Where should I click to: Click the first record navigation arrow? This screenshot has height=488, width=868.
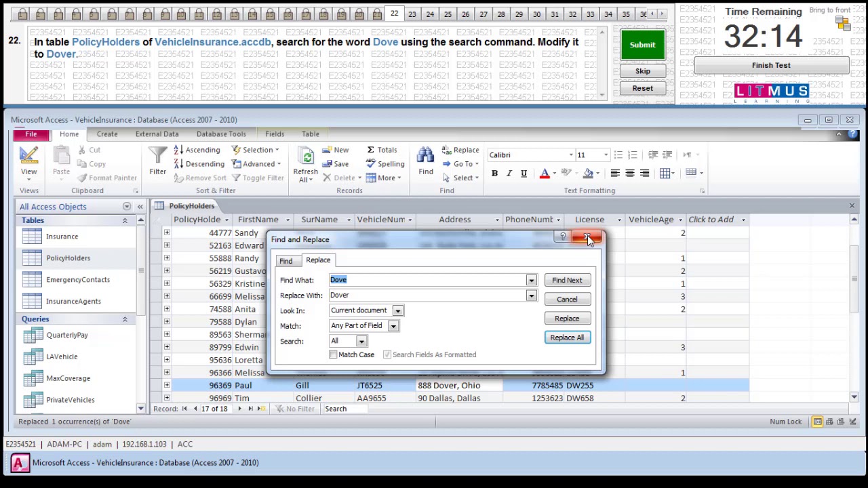[x=184, y=409]
